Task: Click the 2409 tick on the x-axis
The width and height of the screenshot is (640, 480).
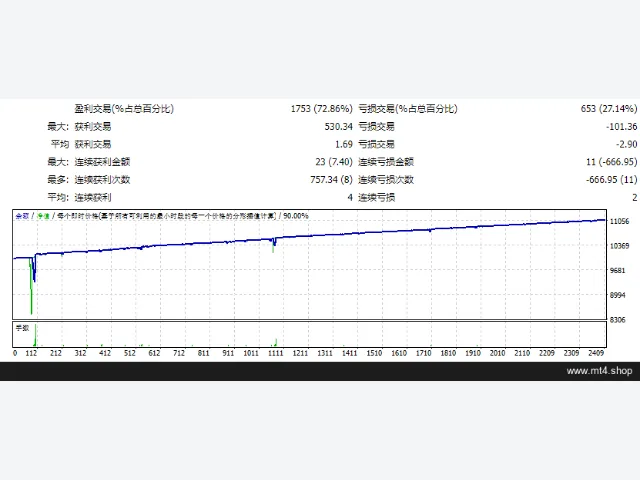Action: pyautogui.click(x=596, y=353)
